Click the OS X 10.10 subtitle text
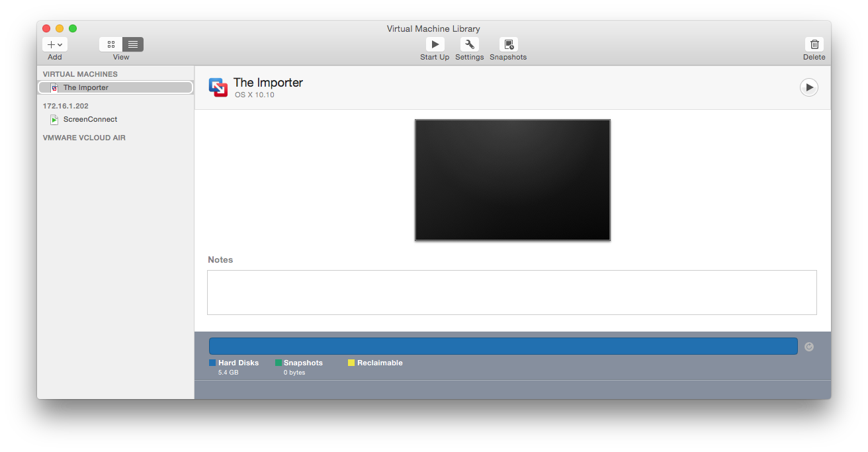This screenshot has height=452, width=868. pos(255,95)
